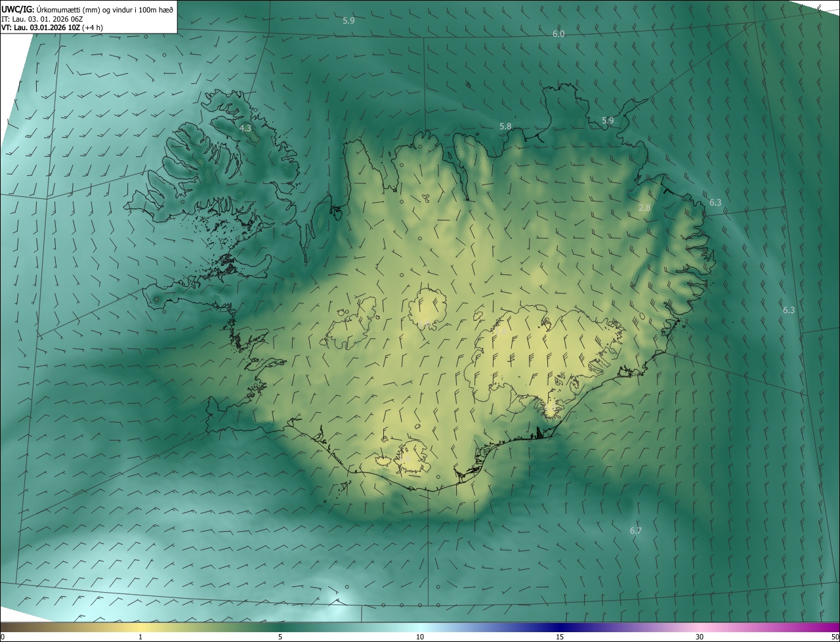The image size is (840, 642).
Task: Click the map title 'Úrkomumætti (mm) og vindur í 100m hæð'
Action: (104, 9)
